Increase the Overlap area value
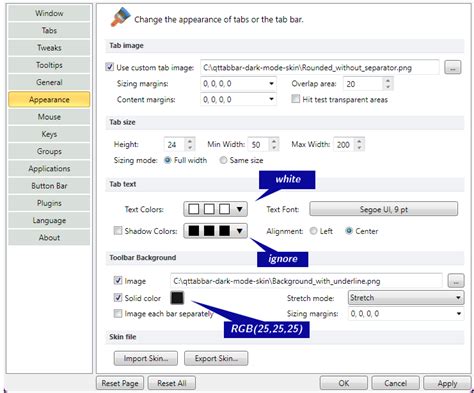474x393 pixels. point(388,80)
